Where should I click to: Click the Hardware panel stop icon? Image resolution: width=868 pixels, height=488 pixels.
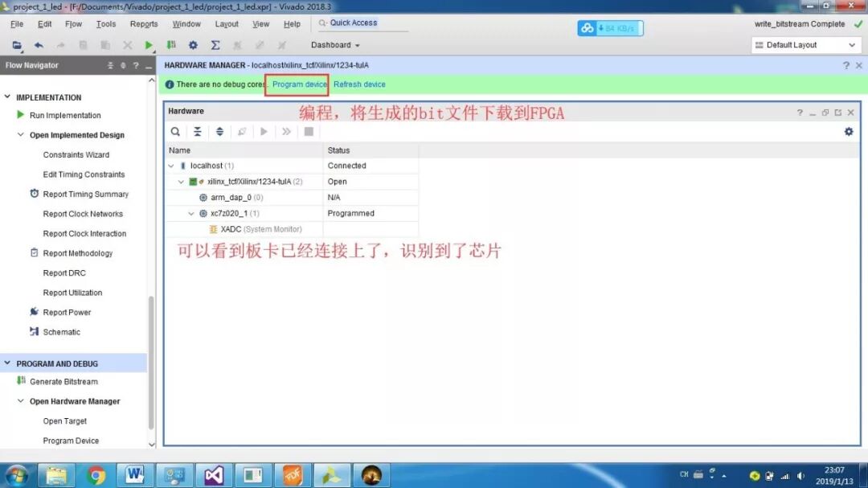(309, 131)
